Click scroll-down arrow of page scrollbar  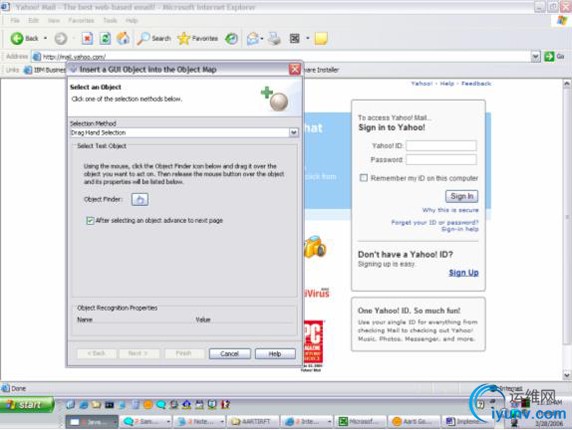pos(567,375)
